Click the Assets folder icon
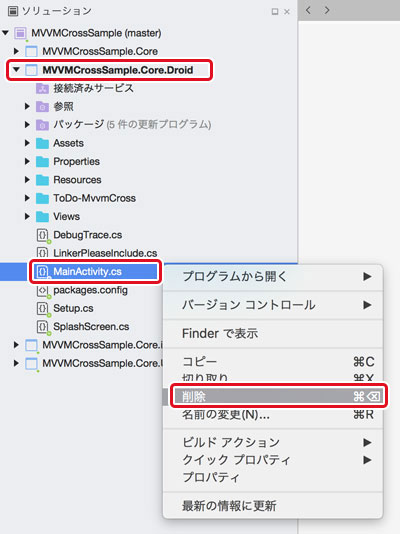The image size is (400, 534). [x=42, y=143]
